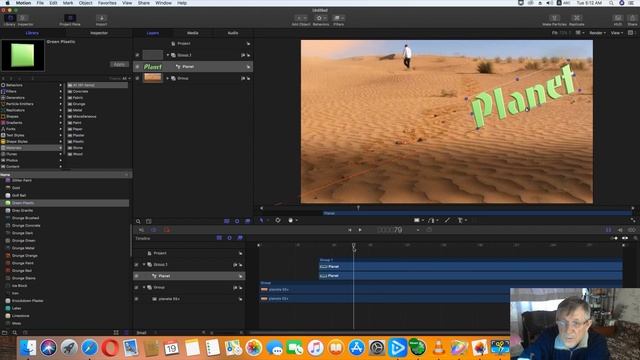Expand the Behaviors library category arrow
This screenshot has width=640, height=360.
point(61,85)
